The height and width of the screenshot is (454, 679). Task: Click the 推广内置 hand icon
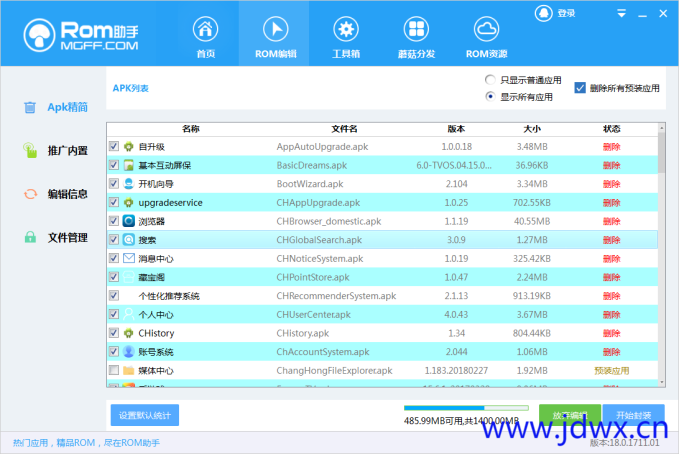click(x=30, y=150)
